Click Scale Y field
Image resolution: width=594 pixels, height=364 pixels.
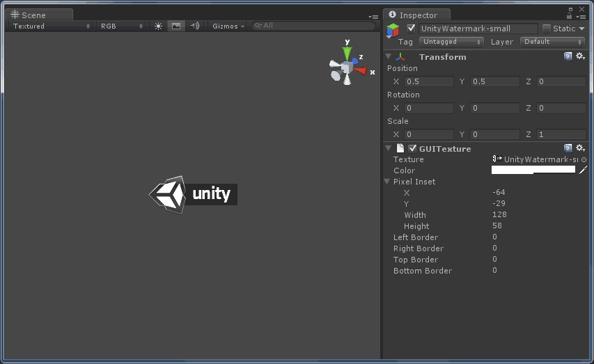(x=494, y=134)
